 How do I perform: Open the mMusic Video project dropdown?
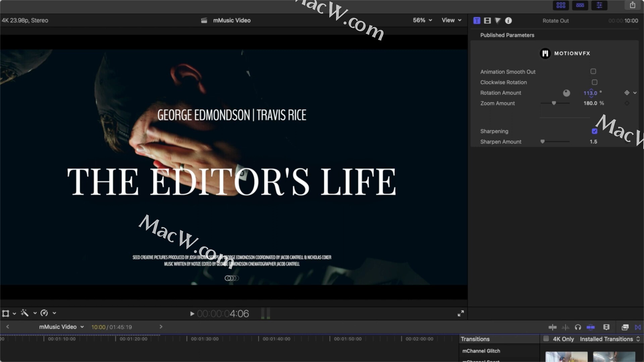(x=61, y=327)
